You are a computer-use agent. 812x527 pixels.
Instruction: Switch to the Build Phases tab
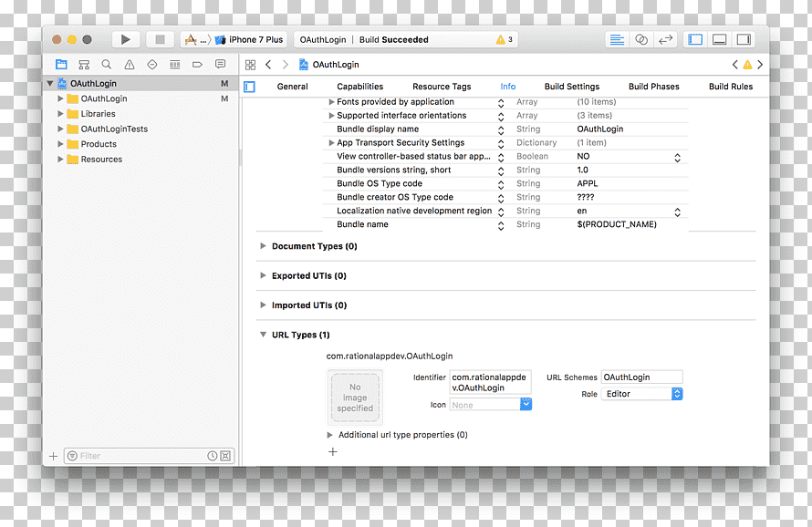click(653, 87)
